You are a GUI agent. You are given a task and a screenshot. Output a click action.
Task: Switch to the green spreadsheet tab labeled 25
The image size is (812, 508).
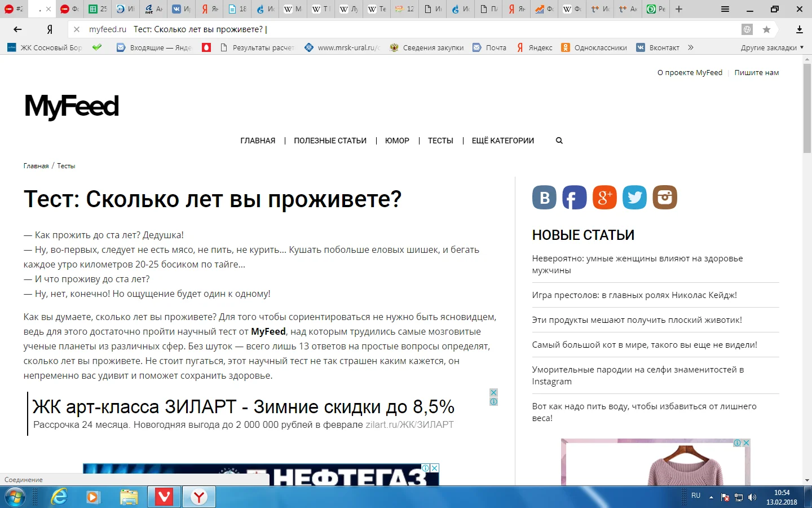(97, 9)
